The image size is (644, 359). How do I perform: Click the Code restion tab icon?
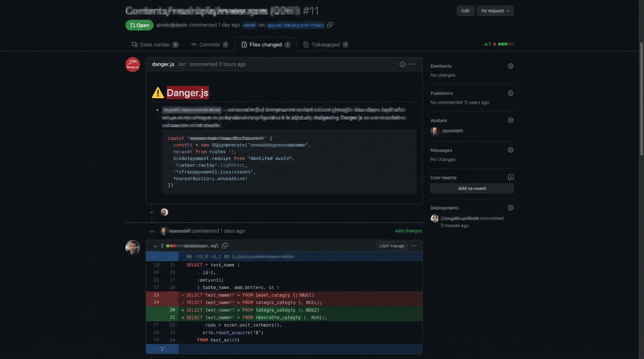134,44
